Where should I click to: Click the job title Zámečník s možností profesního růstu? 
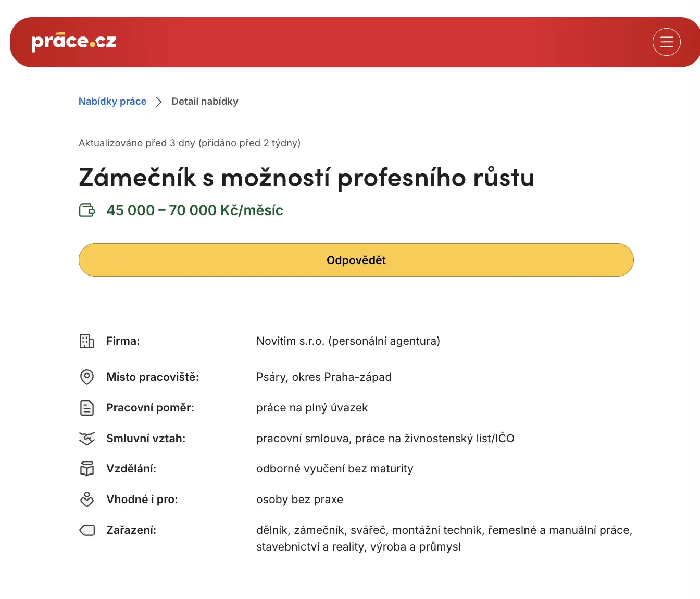click(307, 177)
